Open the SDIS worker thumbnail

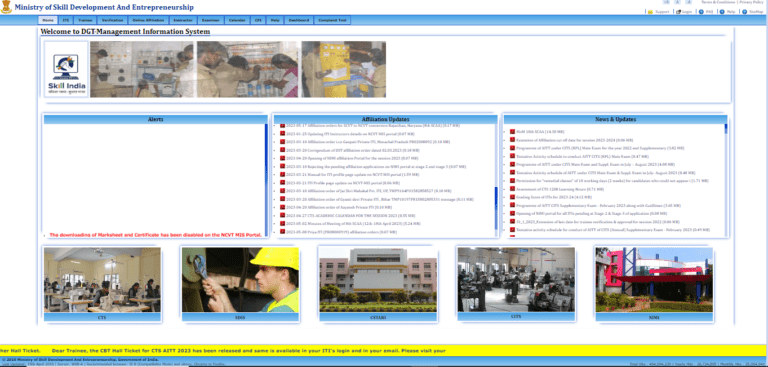[240, 280]
